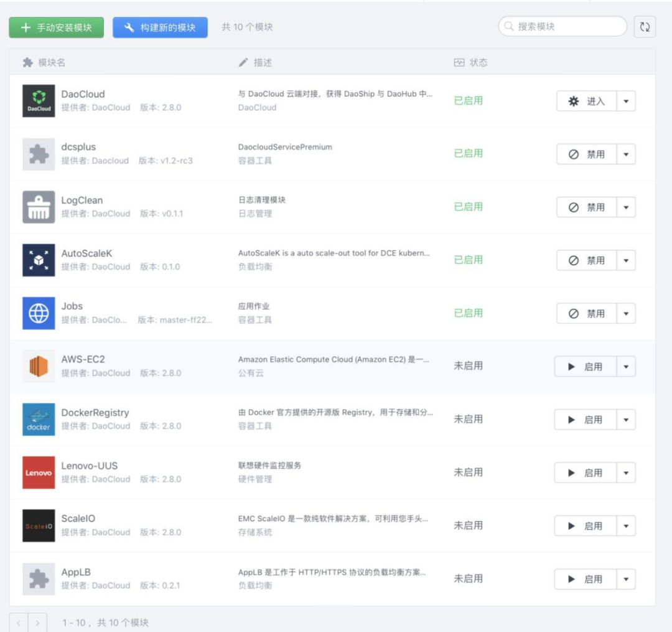Click the AutoScaleK module name
The height and width of the screenshot is (632, 672).
pyautogui.click(x=86, y=253)
